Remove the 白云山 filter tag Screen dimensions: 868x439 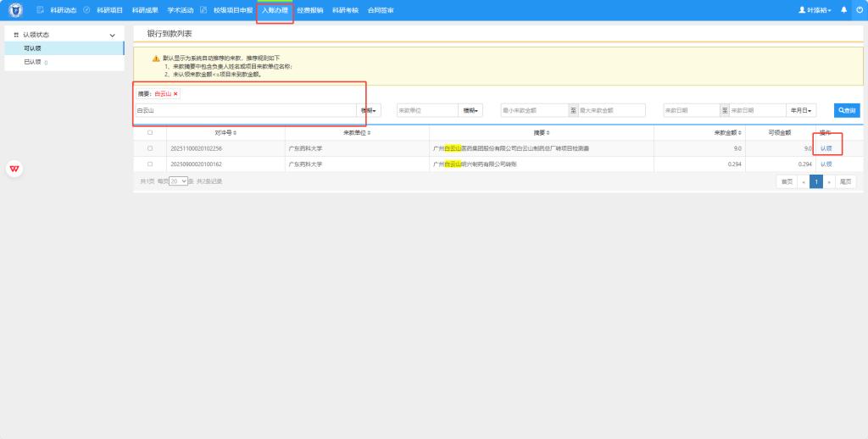[175, 94]
